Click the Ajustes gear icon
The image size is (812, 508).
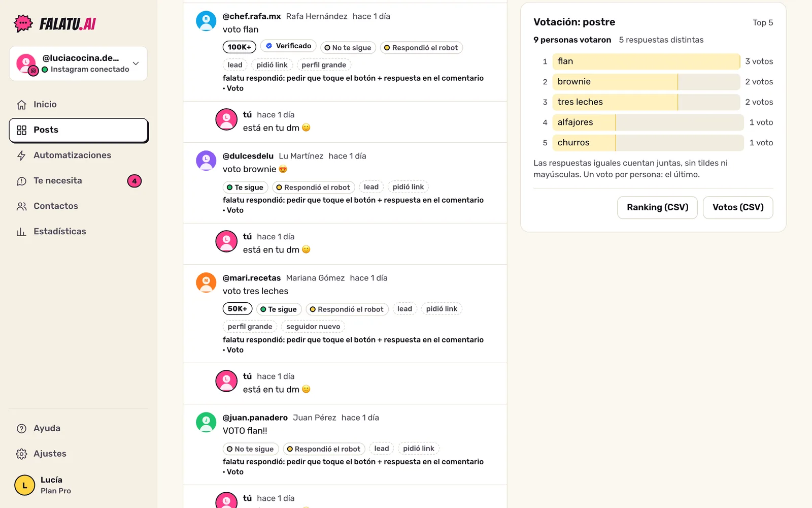pos(21,454)
